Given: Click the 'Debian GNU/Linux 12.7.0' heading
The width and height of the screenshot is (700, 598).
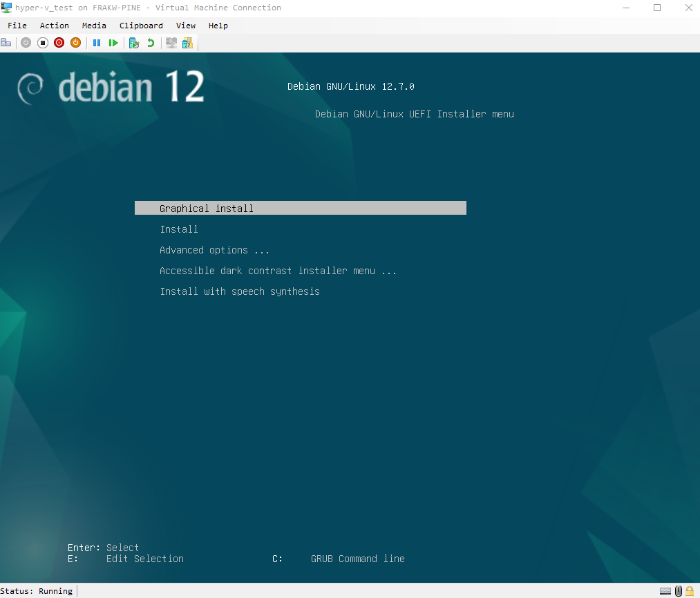Looking at the screenshot, I should [351, 86].
